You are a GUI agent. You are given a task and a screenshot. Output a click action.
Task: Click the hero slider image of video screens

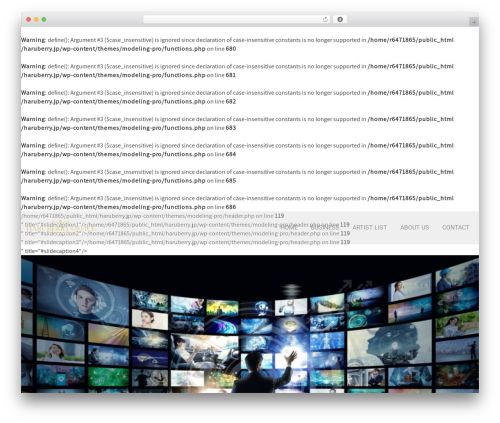tap(250, 324)
